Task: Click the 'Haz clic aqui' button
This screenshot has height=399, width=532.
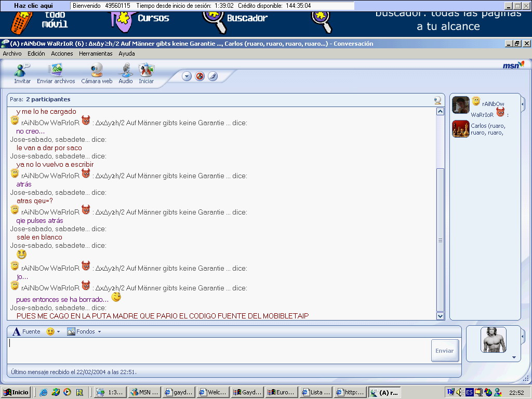Action: 34,6
